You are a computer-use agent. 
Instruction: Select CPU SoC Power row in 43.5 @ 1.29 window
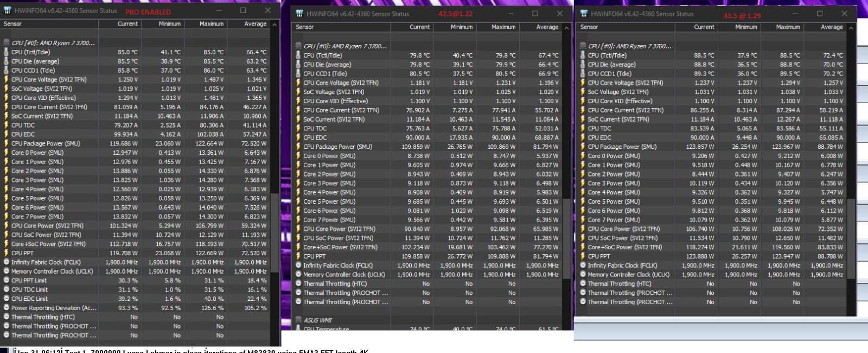[712, 238]
